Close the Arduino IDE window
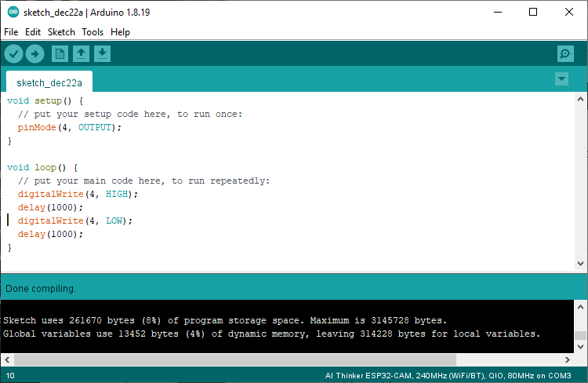 click(569, 12)
